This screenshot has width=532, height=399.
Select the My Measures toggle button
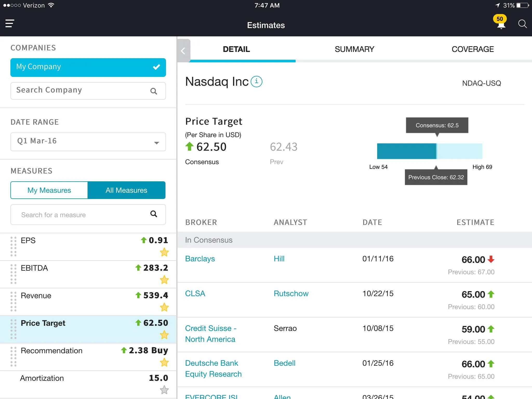pyautogui.click(x=49, y=190)
